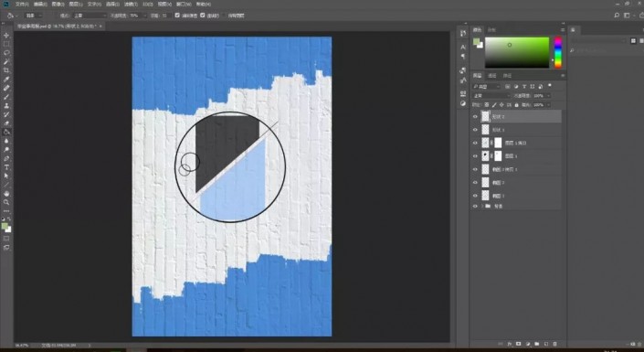The height and width of the screenshot is (352, 644).
Task: Open the layer blend mode dropdown
Action: tap(491, 95)
